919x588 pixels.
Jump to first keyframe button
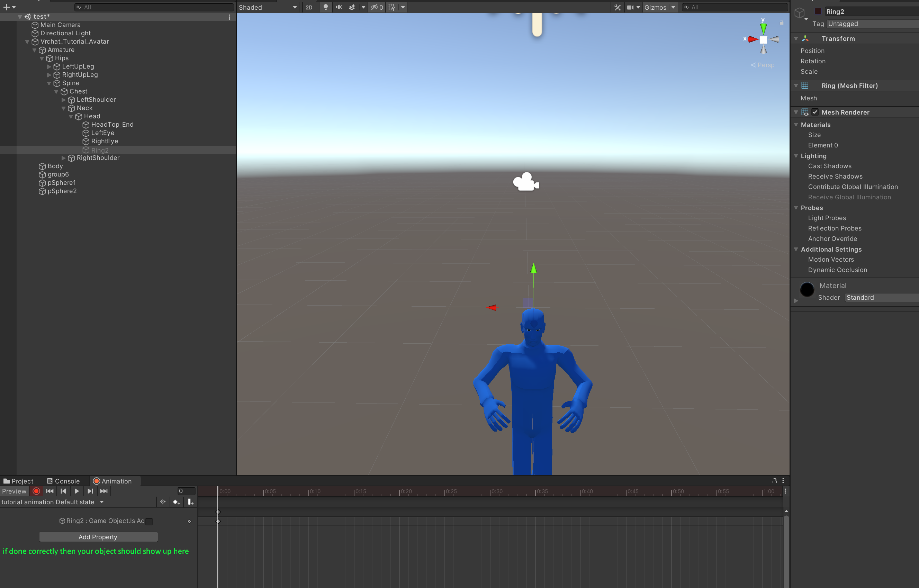(49, 491)
